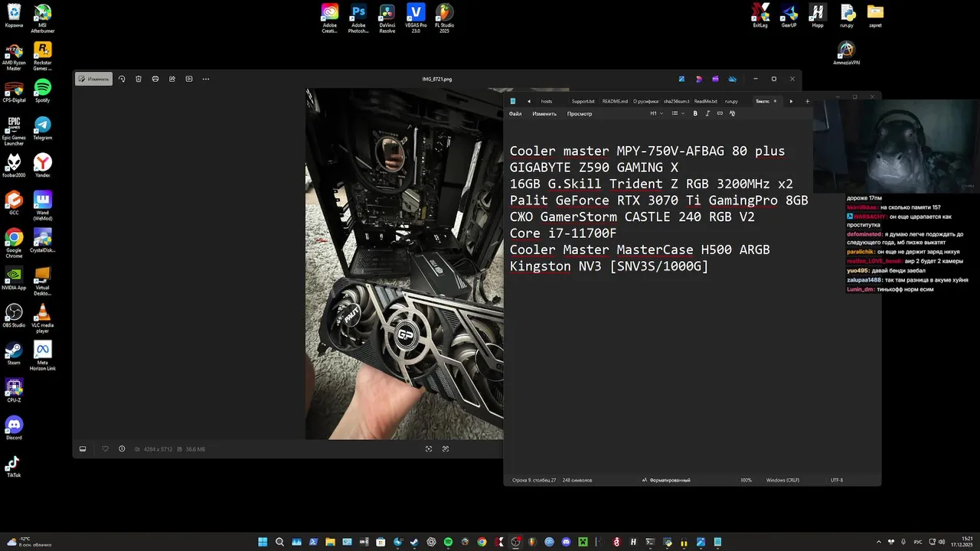Open VLC media player desktop icon

[43, 318]
